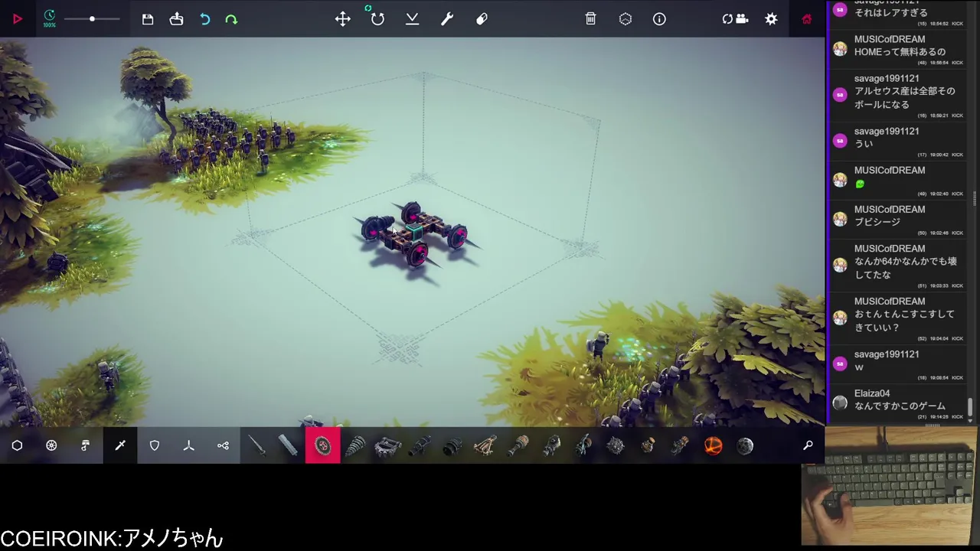Click the webcam keyboard overlay
The image size is (980, 551).
click(x=889, y=485)
